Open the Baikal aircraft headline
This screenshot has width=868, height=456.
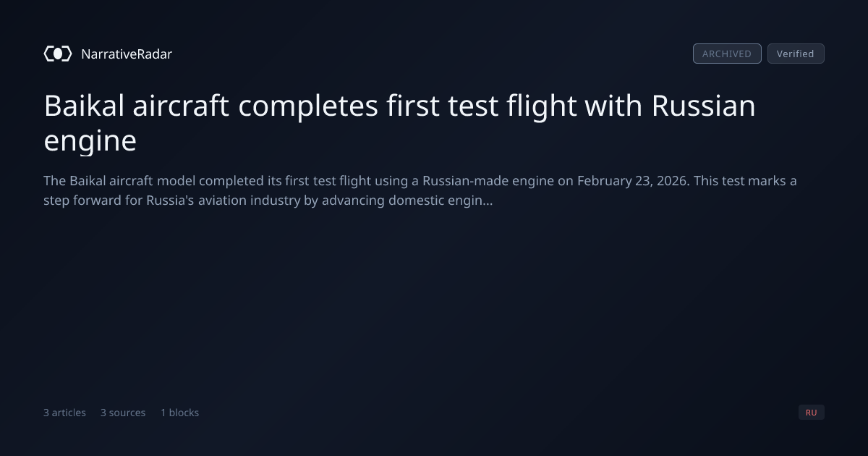click(x=400, y=123)
